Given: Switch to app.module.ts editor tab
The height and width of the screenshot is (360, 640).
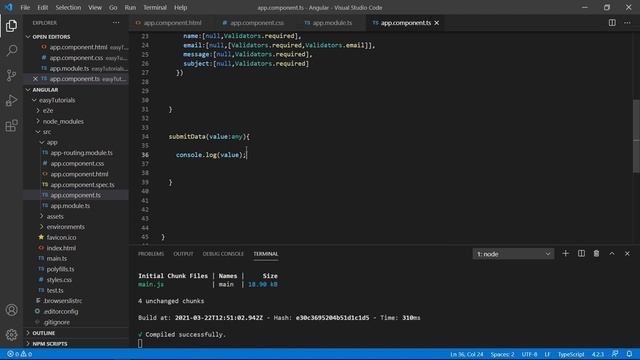Looking at the screenshot, I should [332, 23].
